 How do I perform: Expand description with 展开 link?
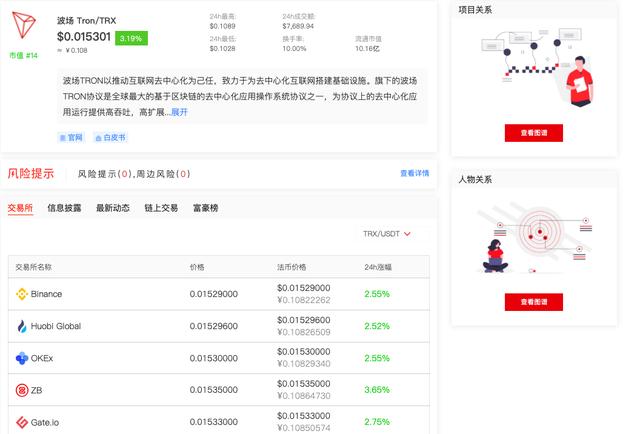pos(179,112)
